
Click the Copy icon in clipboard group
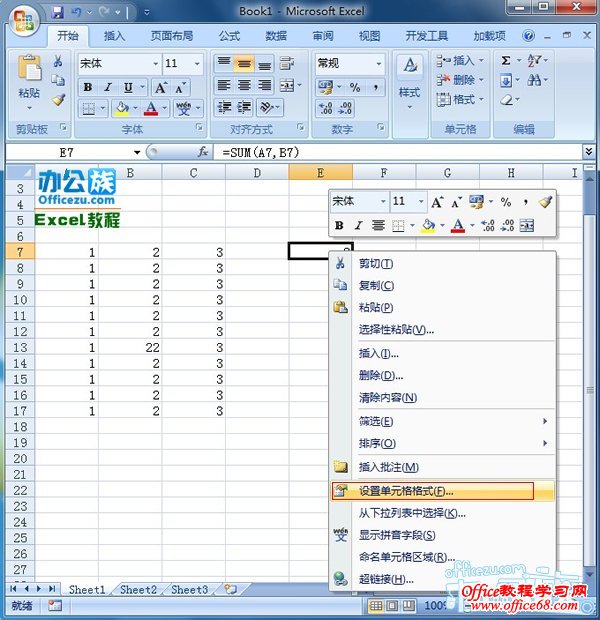click(58, 80)
